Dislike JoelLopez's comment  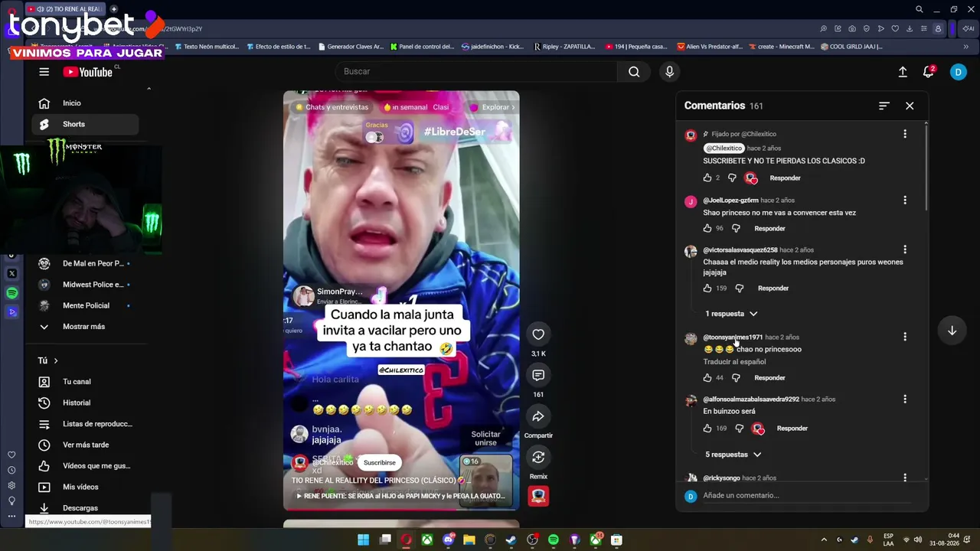point(736,228)
